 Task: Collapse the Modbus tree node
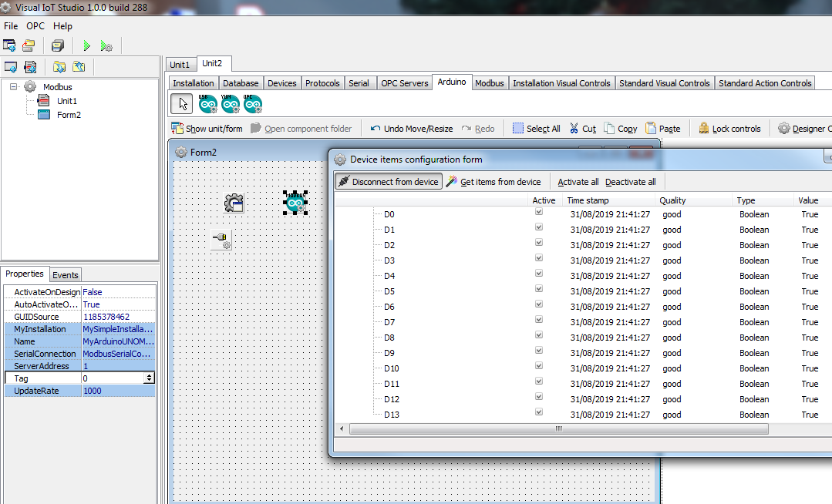click(14, 86)
